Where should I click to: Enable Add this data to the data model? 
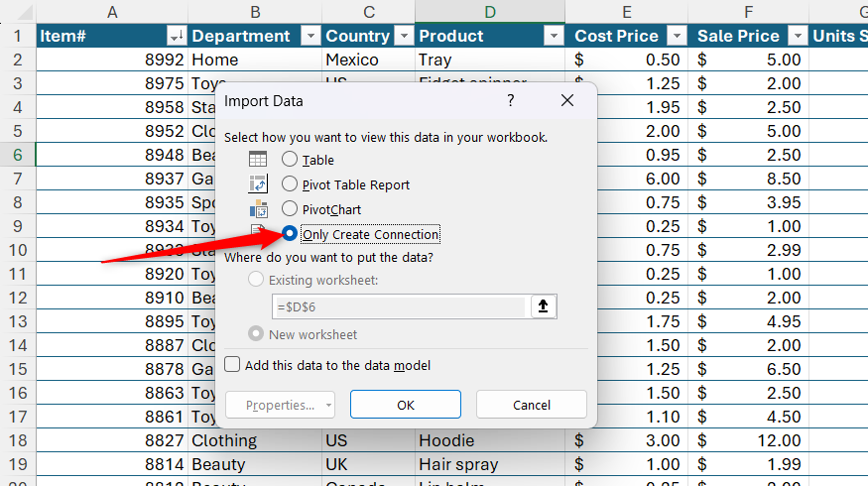[232, 364]
